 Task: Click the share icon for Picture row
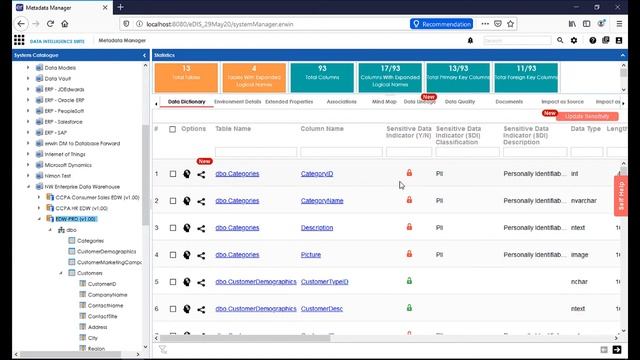pos(201,255)
